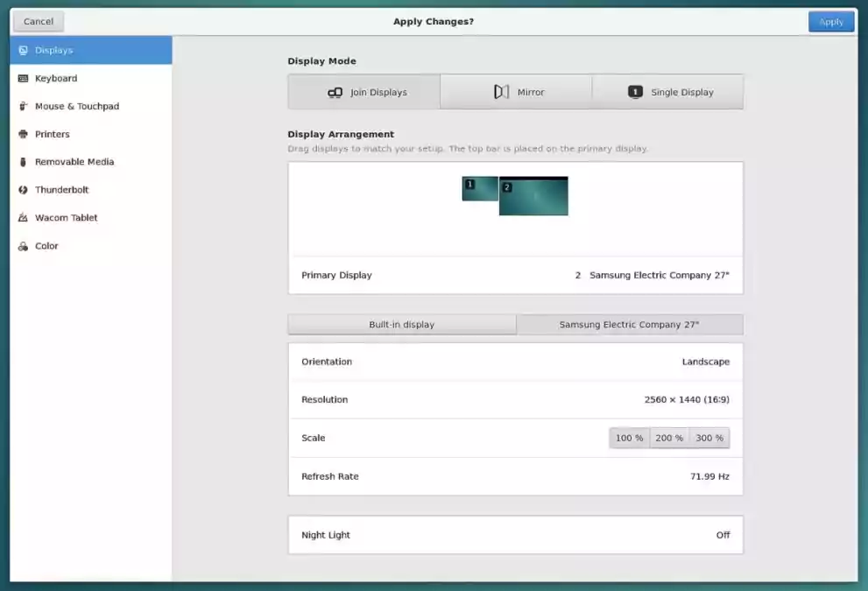
Task: Click the Thunderbolt icon in sidebar
Action: point(23,190)
